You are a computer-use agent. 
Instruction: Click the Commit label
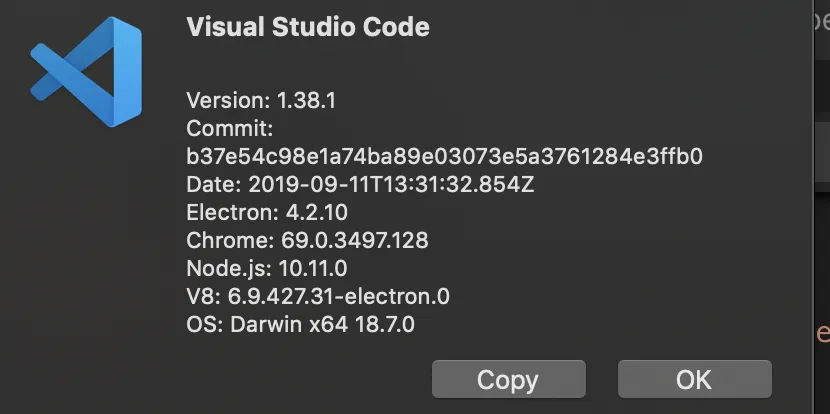point(229,128)
